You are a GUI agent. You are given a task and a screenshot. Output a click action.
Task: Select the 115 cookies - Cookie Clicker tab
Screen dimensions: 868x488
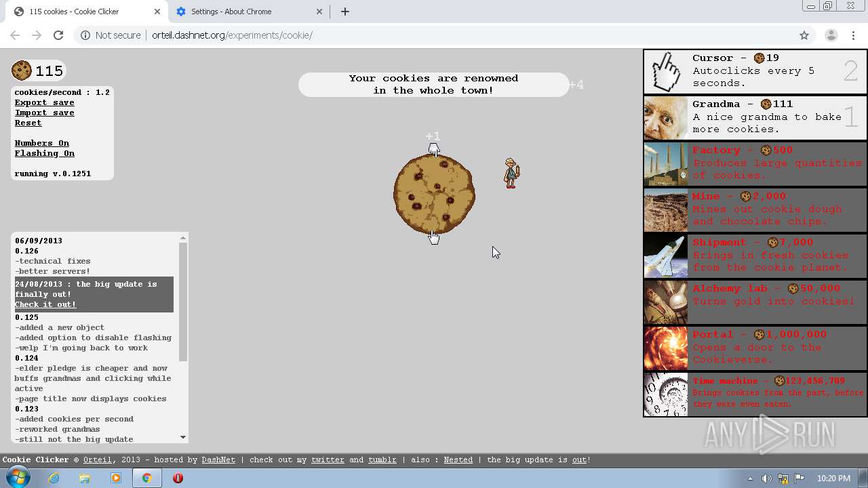pos(87,12)
